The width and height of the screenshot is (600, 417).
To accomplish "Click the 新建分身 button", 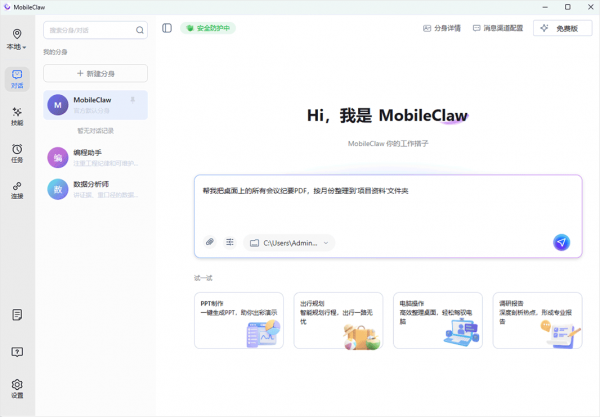I will click(x=95, y=73).
